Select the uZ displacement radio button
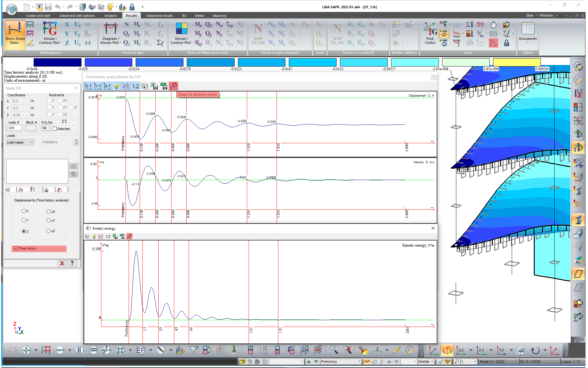The width and height of the screenshot is (588, 368). click(48, 231)
